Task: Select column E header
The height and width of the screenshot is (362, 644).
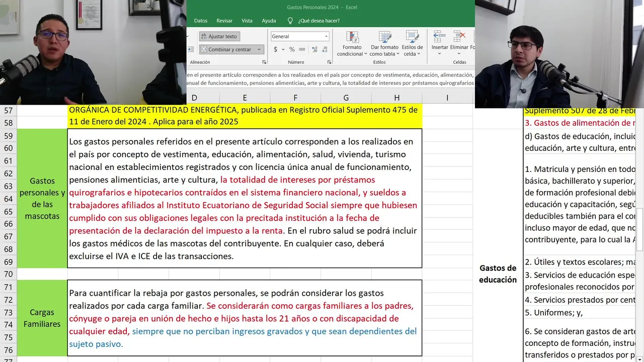Action: coord(245,98)
